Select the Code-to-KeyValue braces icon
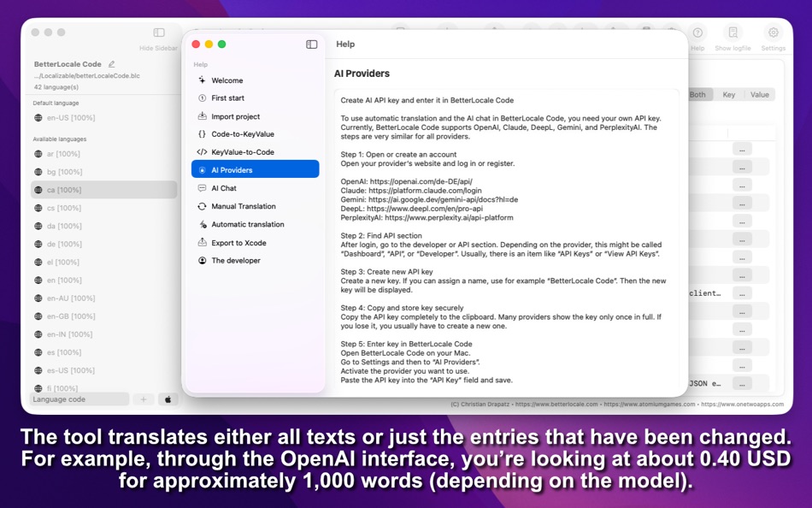812x508 pixels. click(203, 133)
